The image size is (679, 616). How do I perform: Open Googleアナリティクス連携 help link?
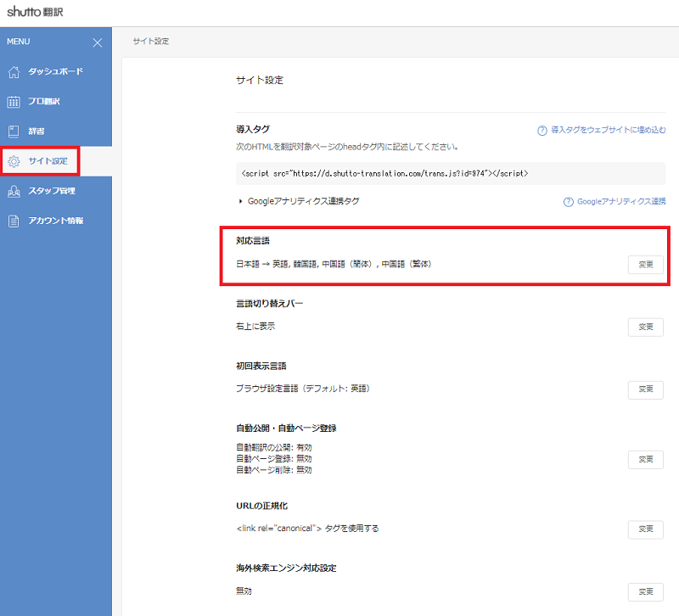[x=621, y=201]
